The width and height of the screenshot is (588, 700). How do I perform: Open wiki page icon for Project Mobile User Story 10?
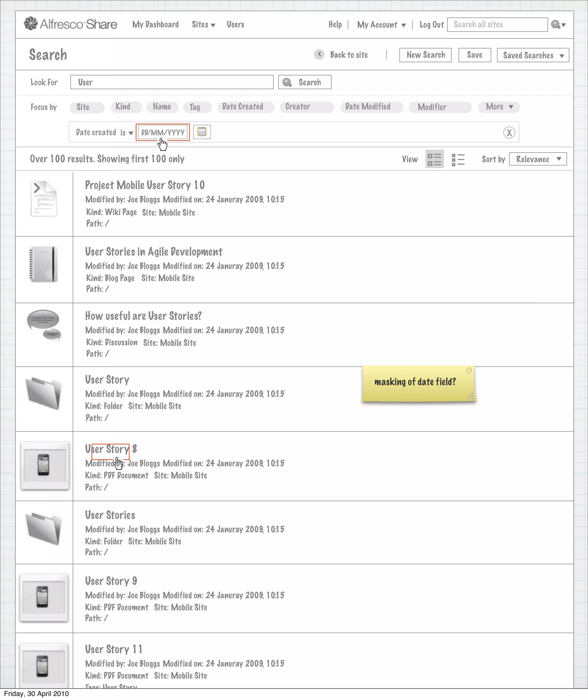pos(44,199)
